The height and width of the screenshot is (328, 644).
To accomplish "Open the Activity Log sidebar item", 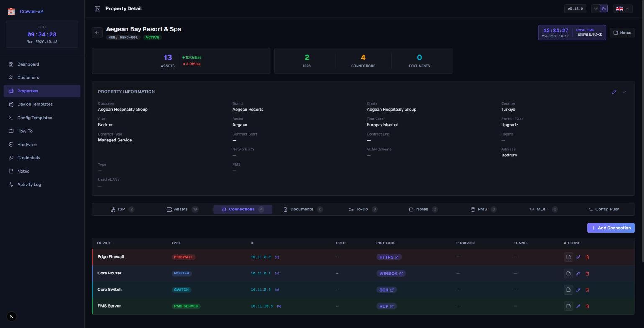I will (42, 185).
